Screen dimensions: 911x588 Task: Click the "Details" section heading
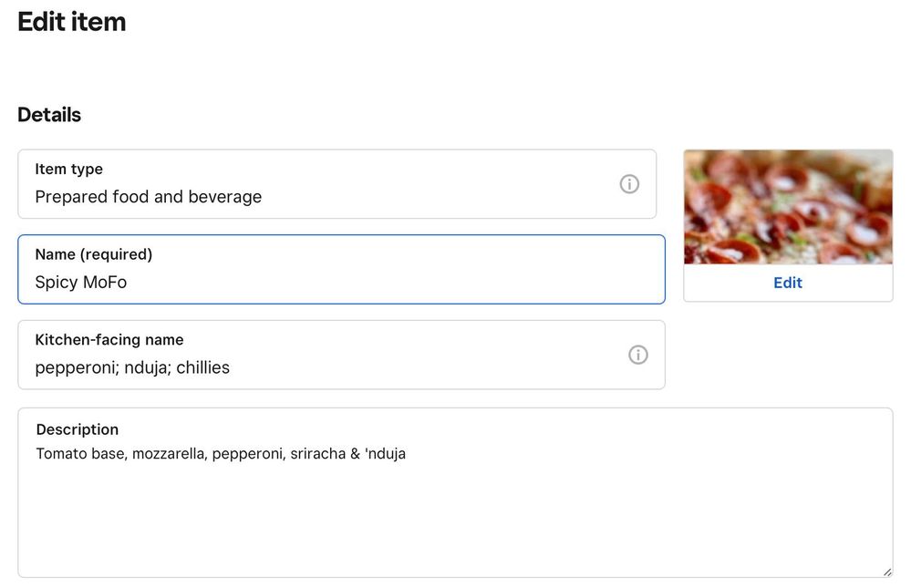point(49,115)
